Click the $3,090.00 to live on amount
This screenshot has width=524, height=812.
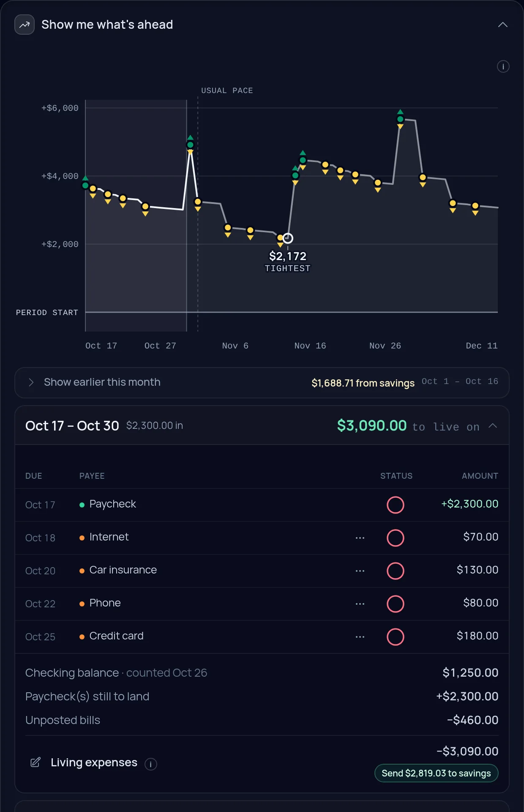click(371, 425)
